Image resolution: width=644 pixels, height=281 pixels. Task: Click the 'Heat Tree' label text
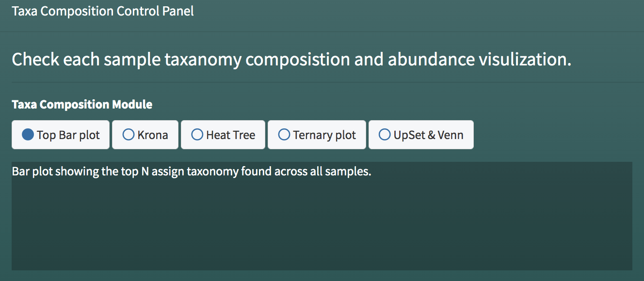231,135
